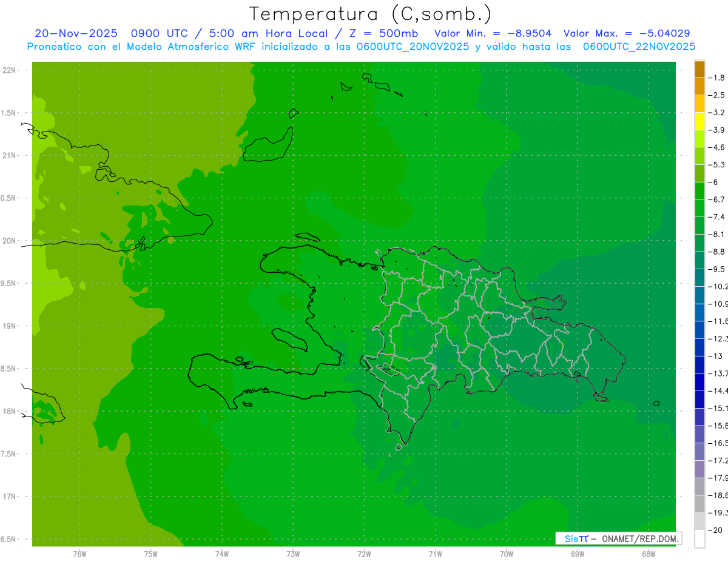728x562 pixels.
Task: Click the '-1.8' colorbar label
Action: (x=717, y=78)
